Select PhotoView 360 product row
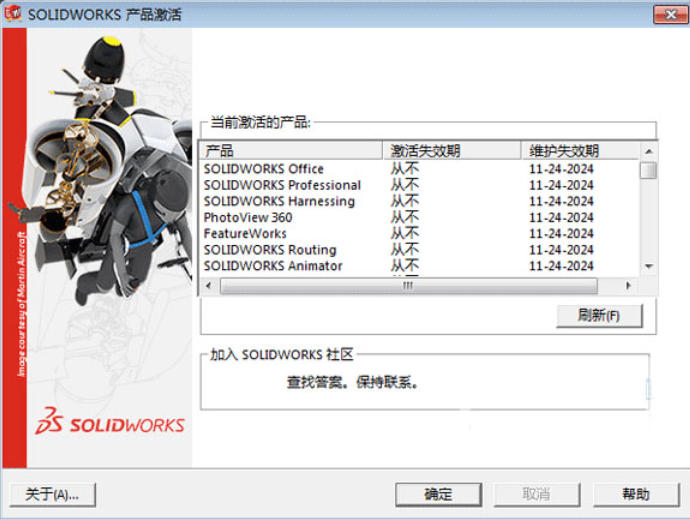 pyautogui.click(x=248, y=217)
